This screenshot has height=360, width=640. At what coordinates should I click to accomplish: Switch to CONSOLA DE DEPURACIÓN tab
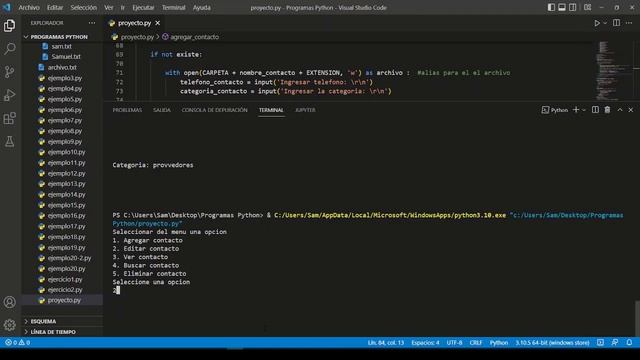coord(215,110)
